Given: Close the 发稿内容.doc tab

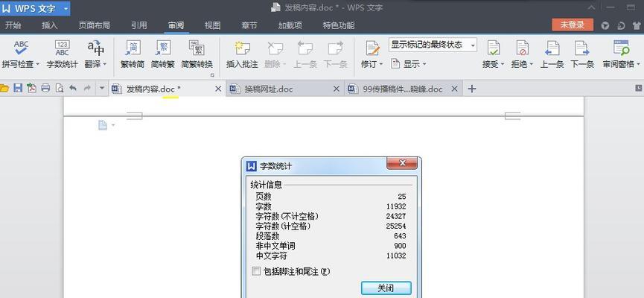Looking at the screenshot, I should point(218,89).
